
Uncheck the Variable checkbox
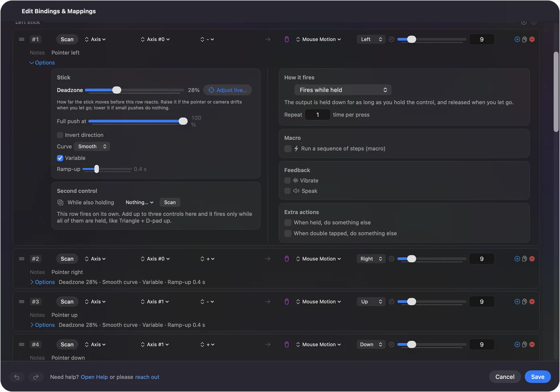60,158
